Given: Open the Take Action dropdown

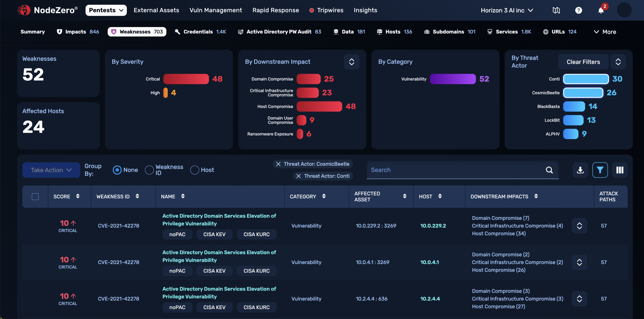Looking at the screenshot, I should pos(51,170).
